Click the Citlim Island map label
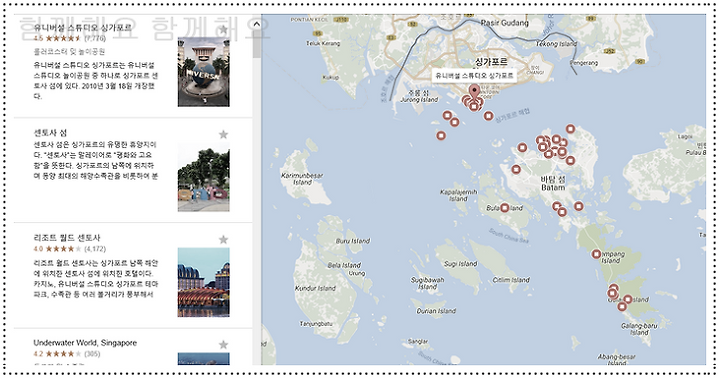The height and width of the screenshot is (379, 720). tap(511, 280)
